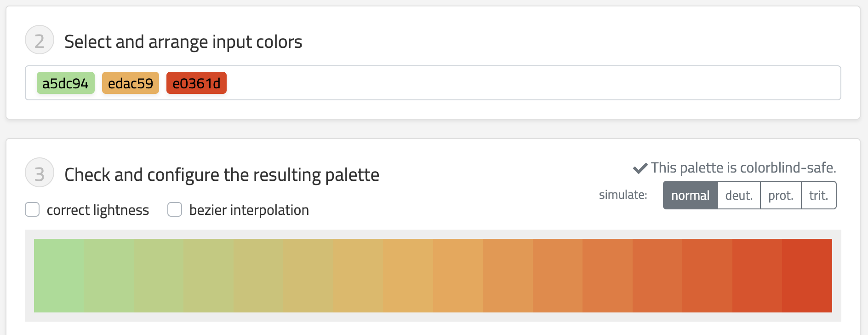
Task: Select the edac59 orange color tag
Action: coord(131,83)
